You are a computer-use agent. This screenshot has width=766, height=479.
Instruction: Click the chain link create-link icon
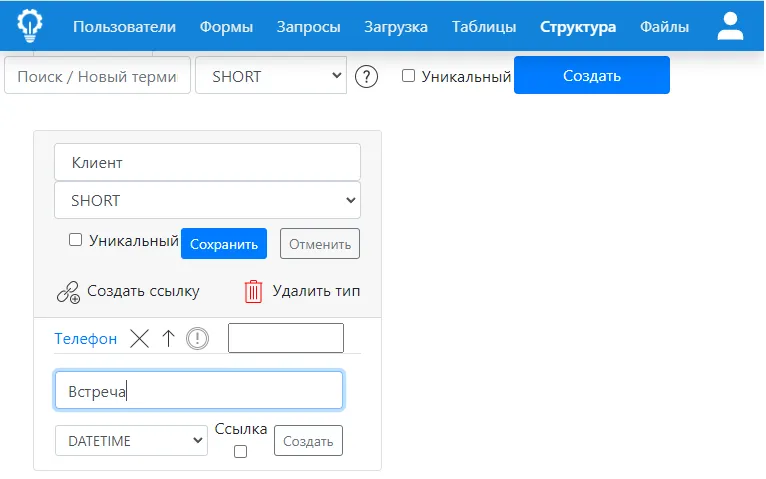tap(68, 292)
